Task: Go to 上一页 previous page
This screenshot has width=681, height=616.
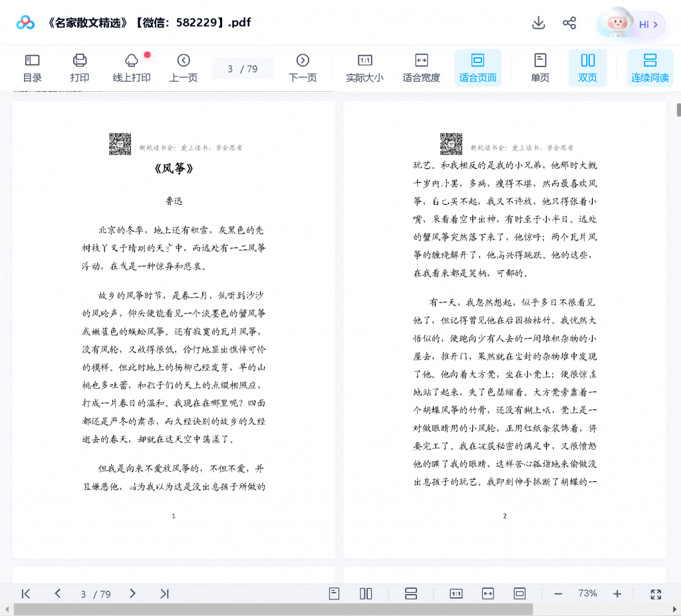Action: coord(184,68)
